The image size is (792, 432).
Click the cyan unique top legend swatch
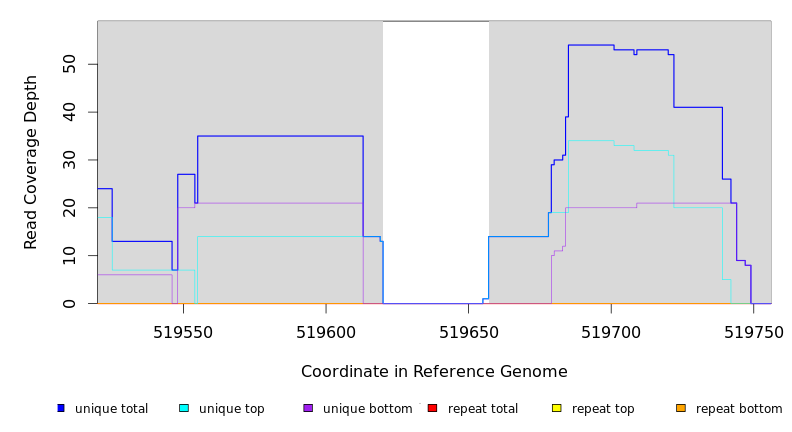[x=184, y=408]
